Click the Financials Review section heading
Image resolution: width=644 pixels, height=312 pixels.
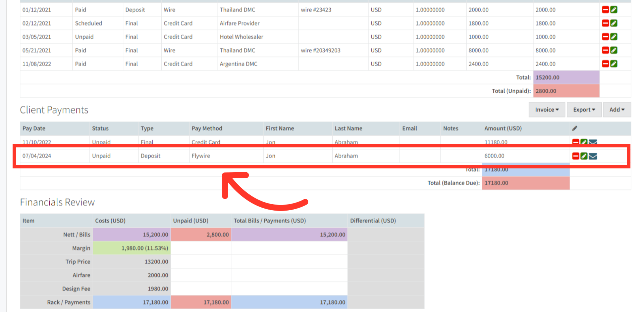tap(57, 202)
